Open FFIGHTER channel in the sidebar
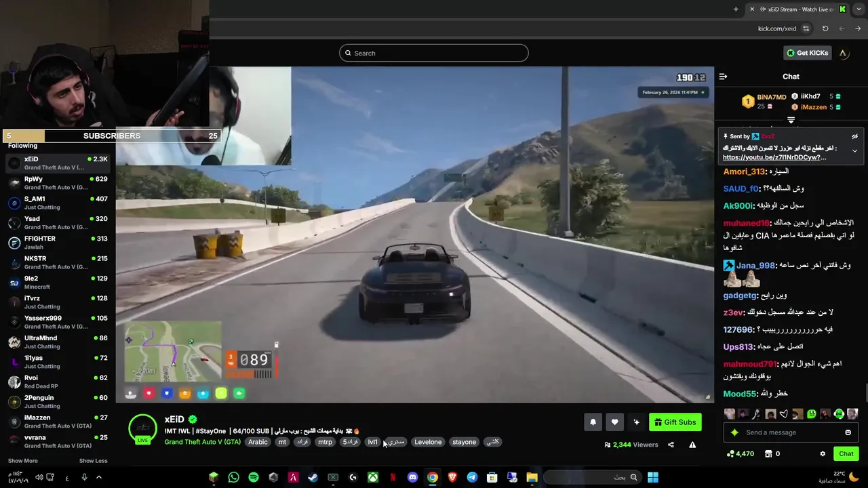The width and height of the screenshot is (868, 488). click(x=58, y=243)
